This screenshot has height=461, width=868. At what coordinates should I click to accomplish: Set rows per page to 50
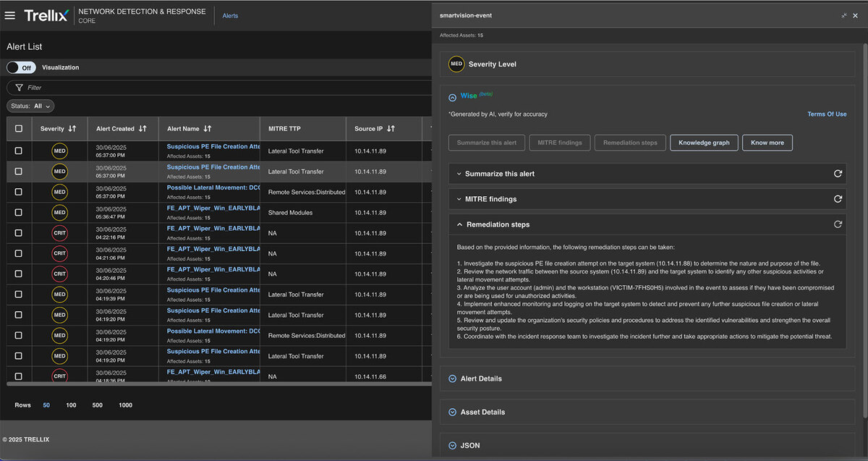click(46, 405)
